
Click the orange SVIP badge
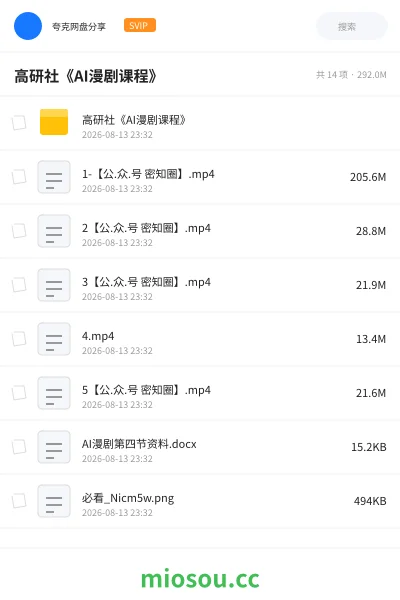(140, 25)
